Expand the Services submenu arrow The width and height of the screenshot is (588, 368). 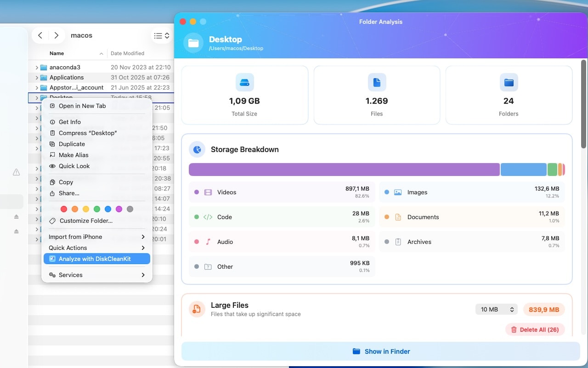[143, 275]
